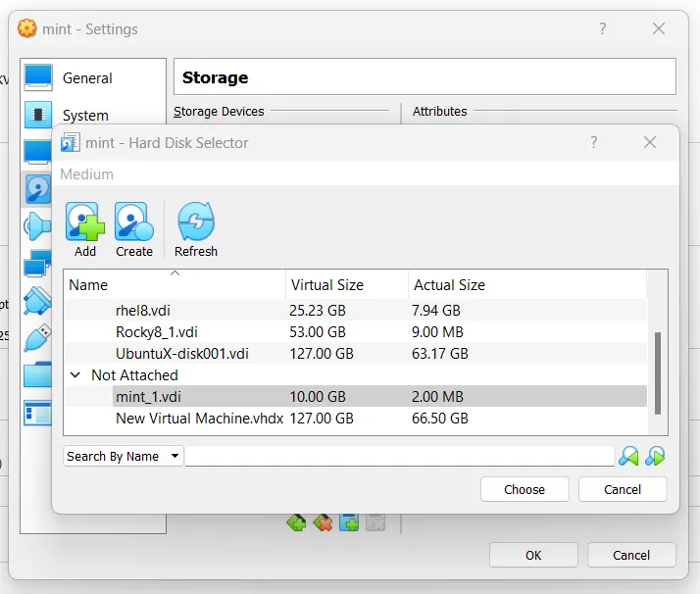
Task: Click the Not Attached group label
Action: (134, 374)
